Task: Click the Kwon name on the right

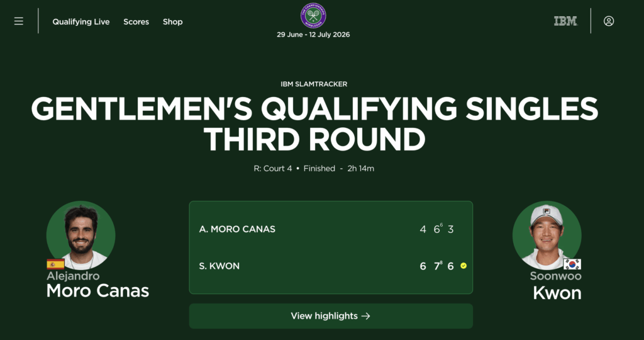Action: coord(557,293)
